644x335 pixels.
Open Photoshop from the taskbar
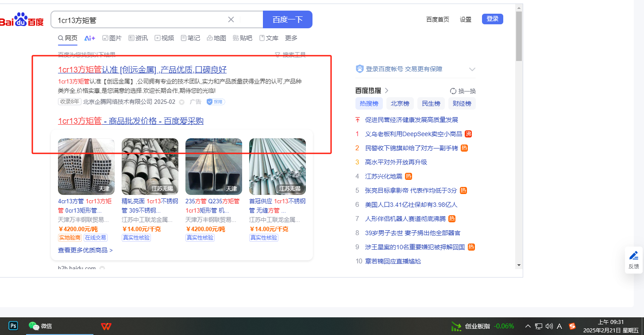13,326
